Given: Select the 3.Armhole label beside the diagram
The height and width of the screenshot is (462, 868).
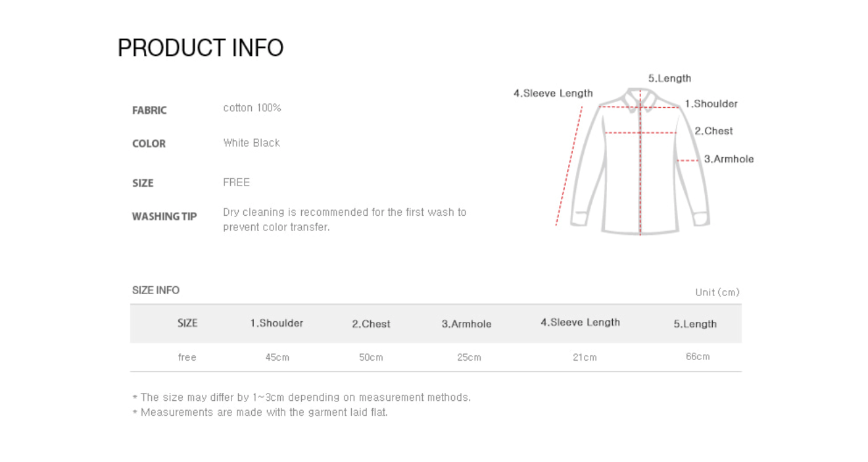Looking at the screenshot, I should point(729,159).
